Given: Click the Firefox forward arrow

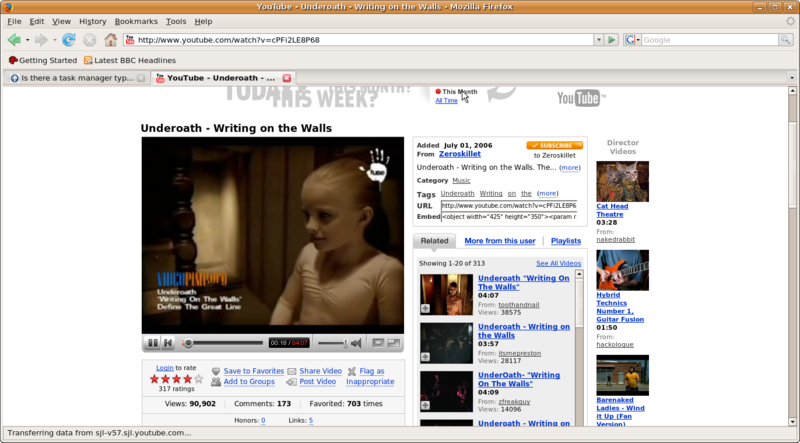Looking at the screenshot, I should (x=41, y=40).
